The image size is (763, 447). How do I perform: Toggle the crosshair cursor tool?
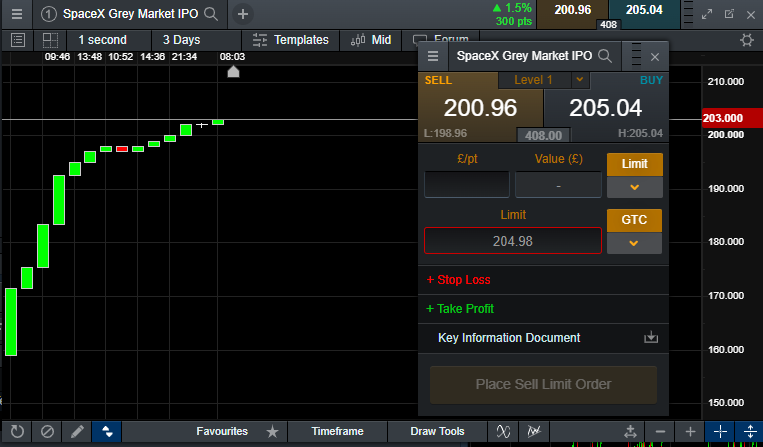[720, 431]
